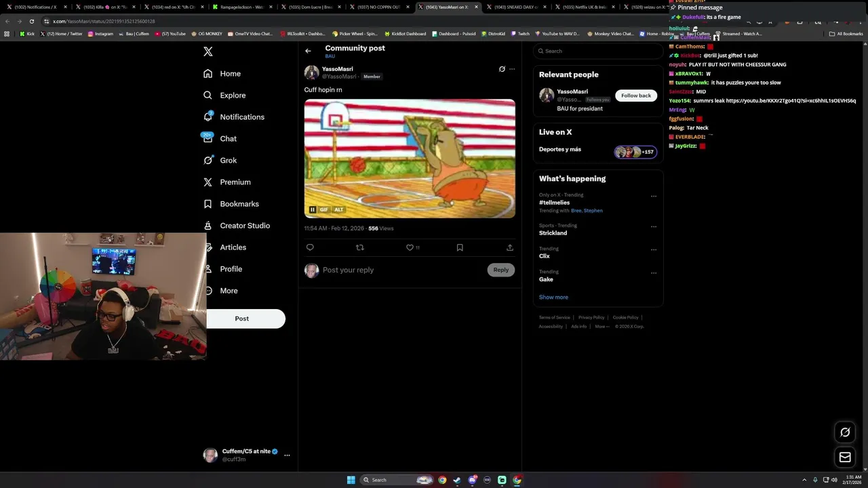868x488 pixels.
Task: Click the back arrow on Community post
Action: click(x=308, y=51)
